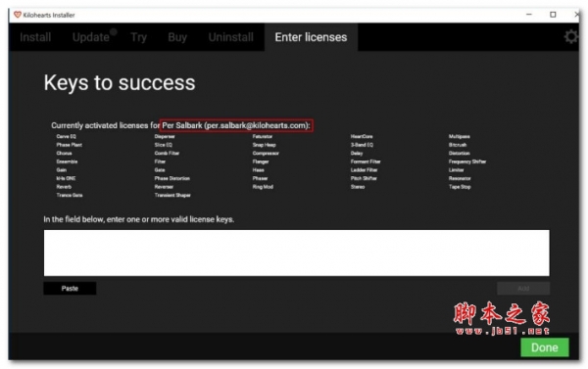This screenshot has height=369, width=588.
Task: Click the 'Stereo' license entry
Action: click(x=358, y=187)
